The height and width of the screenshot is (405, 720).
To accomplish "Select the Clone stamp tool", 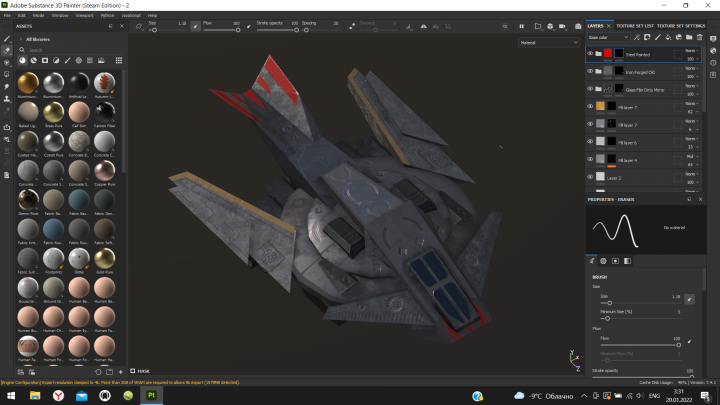I will 7,98.
